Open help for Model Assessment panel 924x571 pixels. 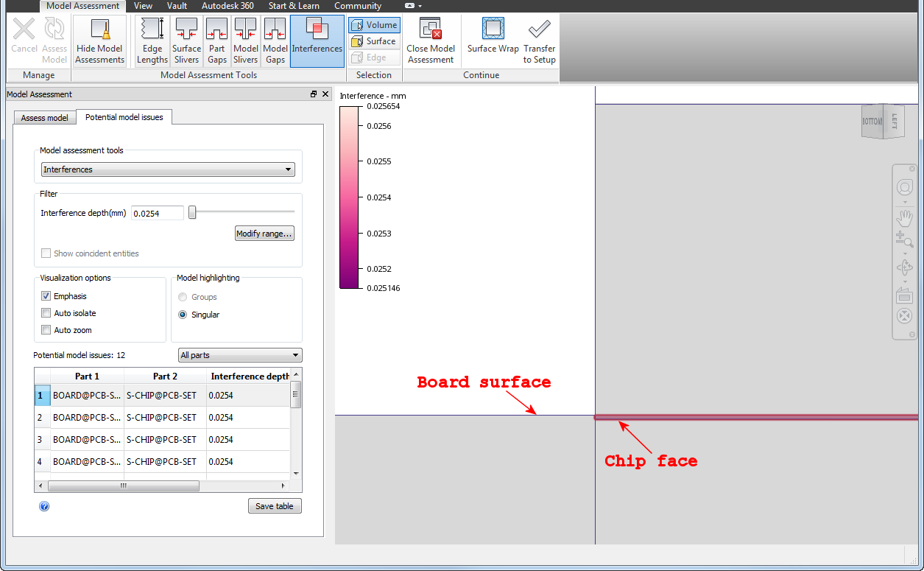44,506
